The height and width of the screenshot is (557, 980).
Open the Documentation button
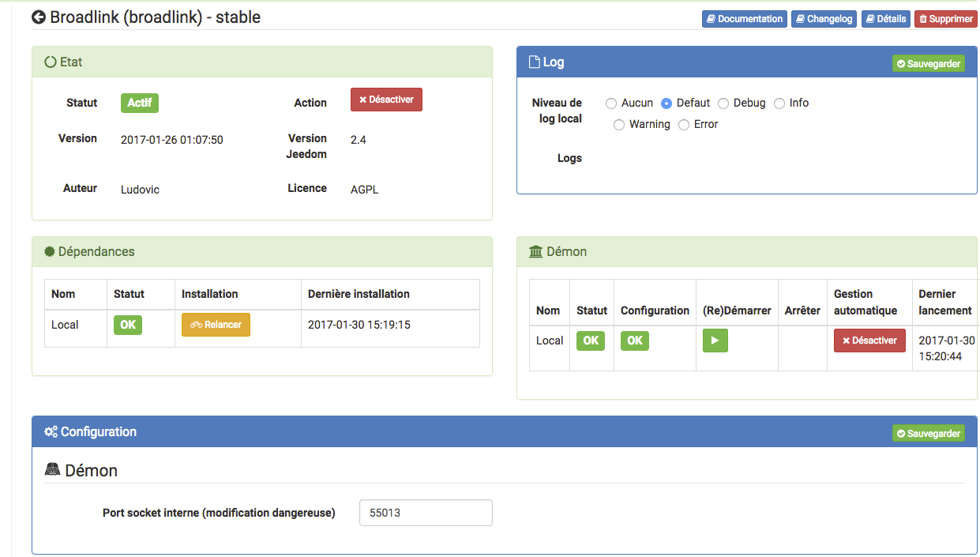[745, 19]
